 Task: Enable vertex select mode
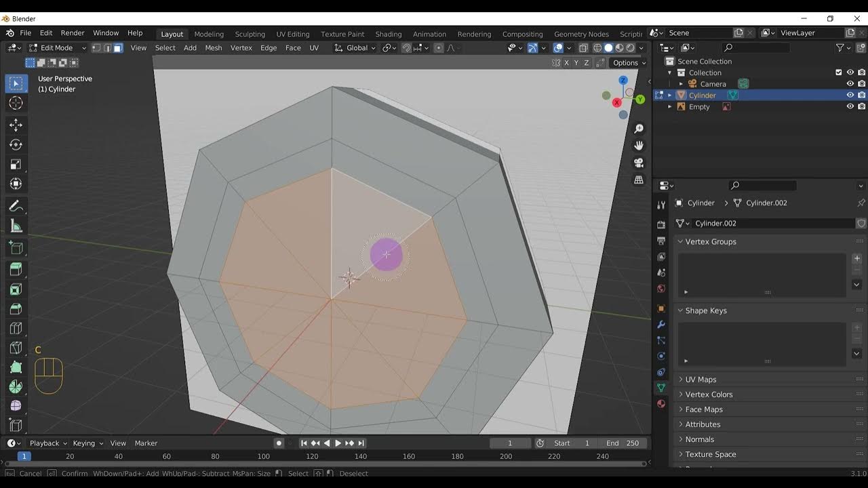pos(96,48)
